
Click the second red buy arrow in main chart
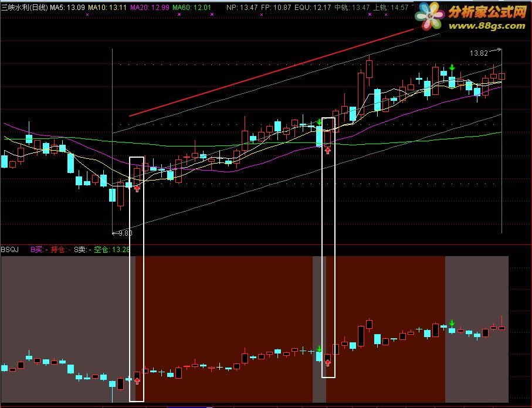pos(327,150)
